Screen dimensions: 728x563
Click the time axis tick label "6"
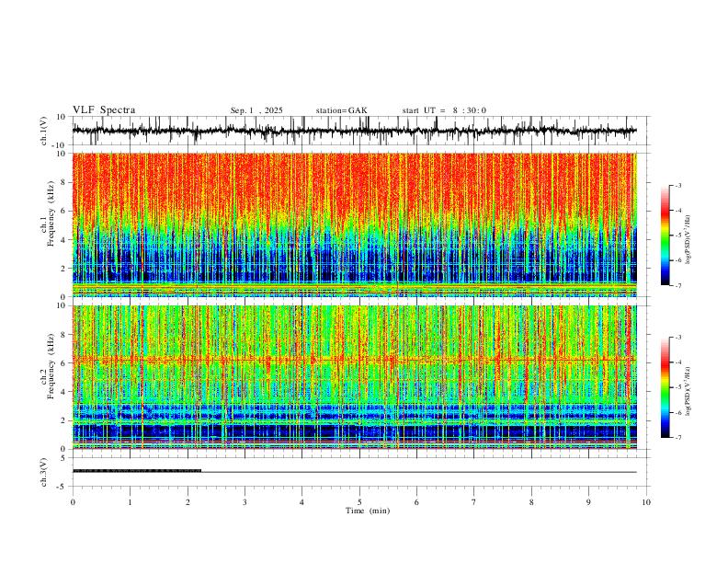click(x=416, y=502)
